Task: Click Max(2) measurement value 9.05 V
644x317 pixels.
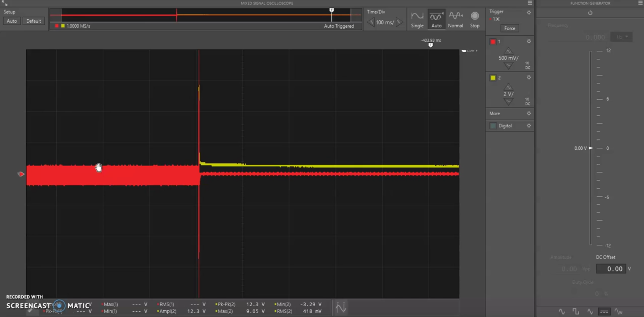Action: click(x=255, y=311)
